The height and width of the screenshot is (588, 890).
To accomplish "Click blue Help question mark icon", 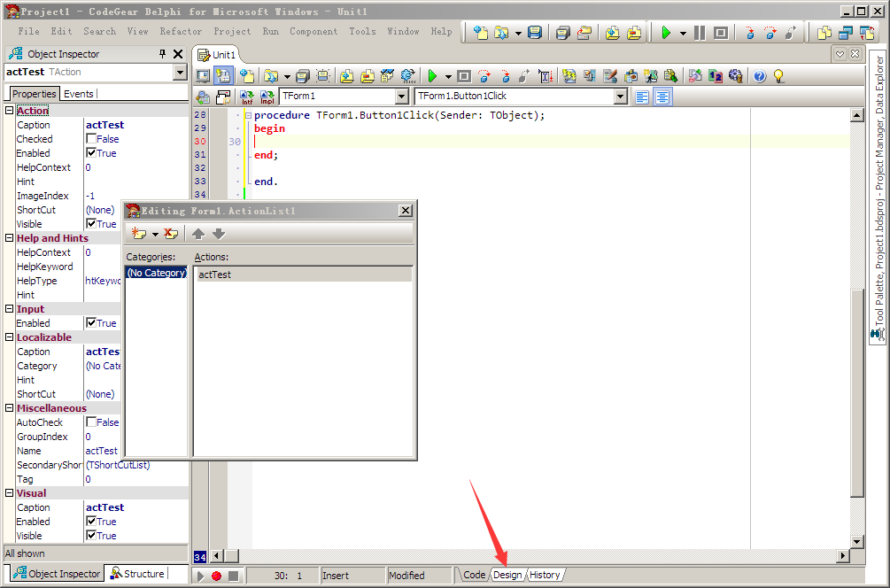I will point(760,75).
